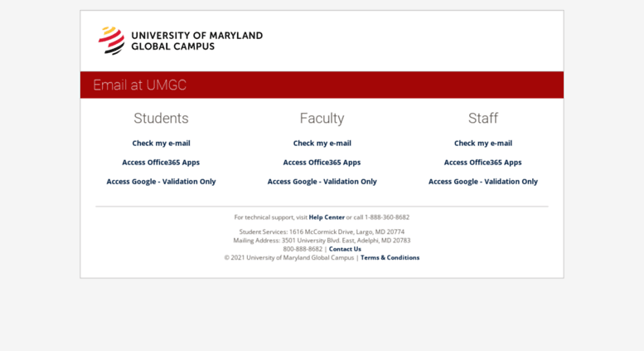Screen dimensions: 644x351
Task: Click the Email at UMGC banner heading
Action: click(139, 85)
